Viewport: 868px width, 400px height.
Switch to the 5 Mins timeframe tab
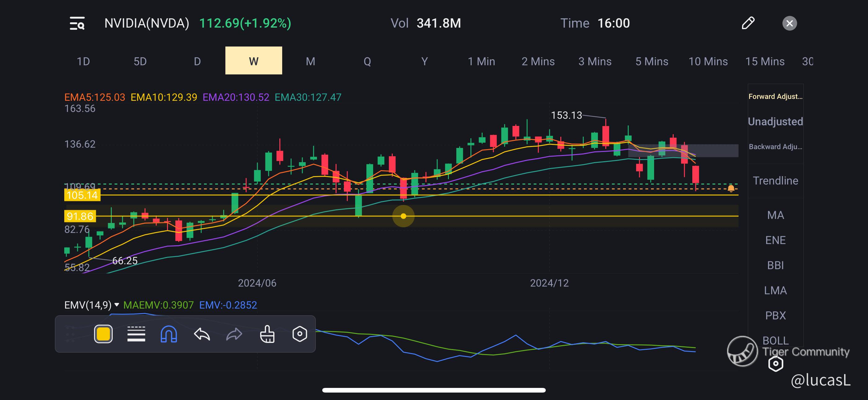point(652,61)
